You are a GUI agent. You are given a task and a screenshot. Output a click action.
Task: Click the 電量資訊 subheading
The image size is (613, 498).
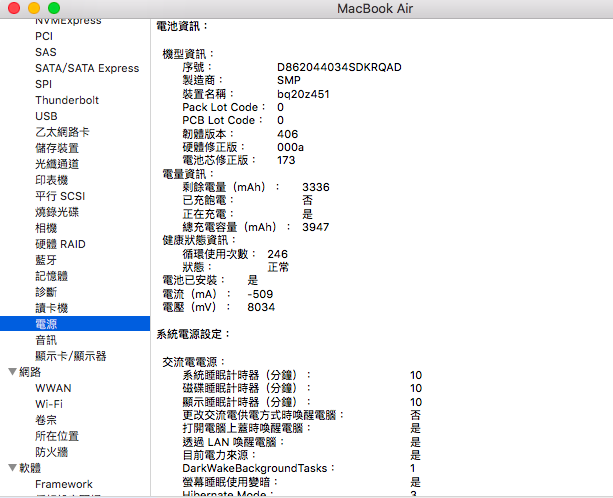click(x=188, y=174)
